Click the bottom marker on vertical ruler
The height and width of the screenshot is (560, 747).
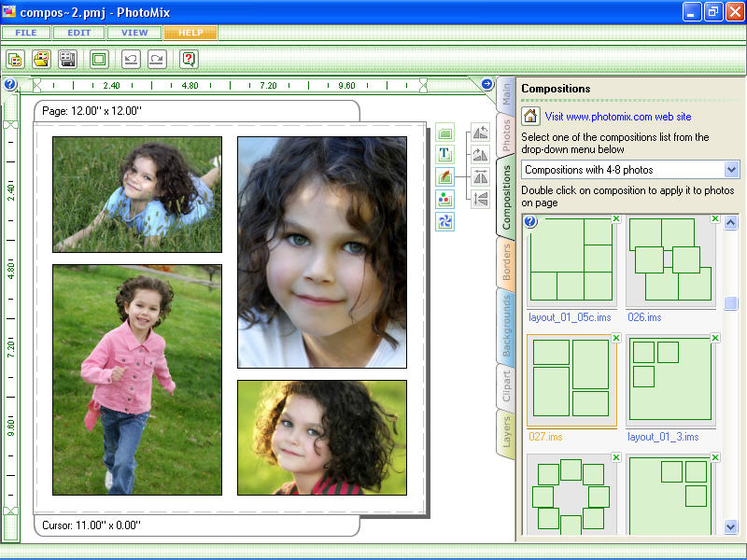click(10, 511)
